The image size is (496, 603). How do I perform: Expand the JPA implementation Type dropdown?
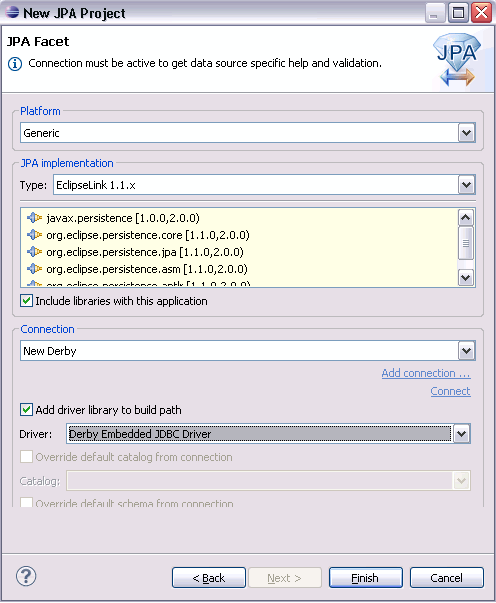pos(467,185)
